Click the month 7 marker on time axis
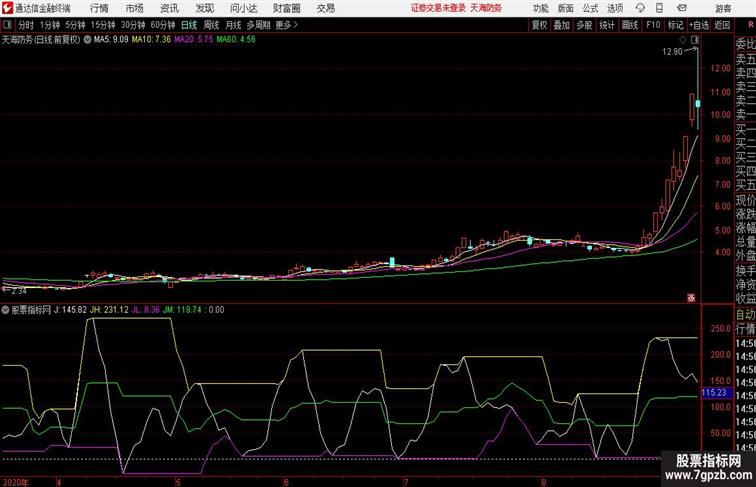The image size is (756, 487). [406, 482]
